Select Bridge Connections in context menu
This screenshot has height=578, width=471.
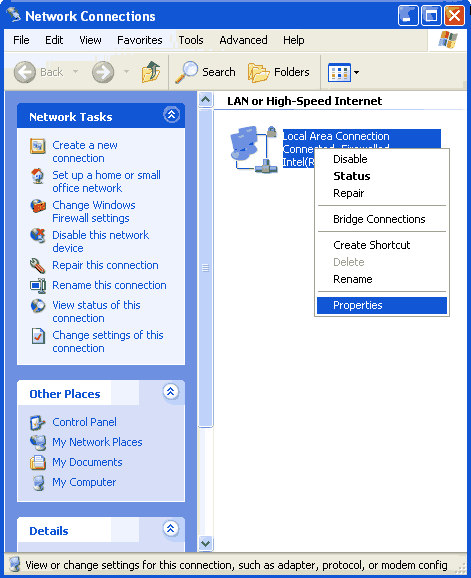click(x=382, y=219)
